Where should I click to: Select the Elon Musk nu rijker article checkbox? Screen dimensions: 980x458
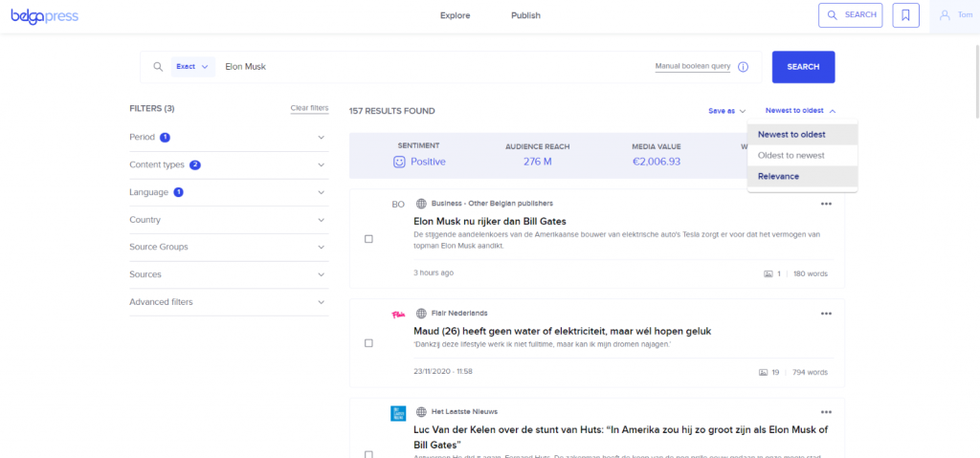tap(368, 239)
